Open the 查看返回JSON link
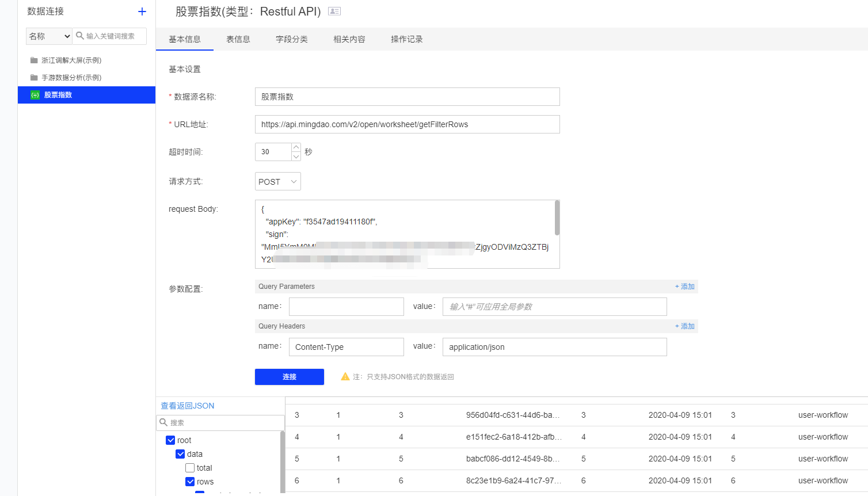 click(x=187, y=406)
